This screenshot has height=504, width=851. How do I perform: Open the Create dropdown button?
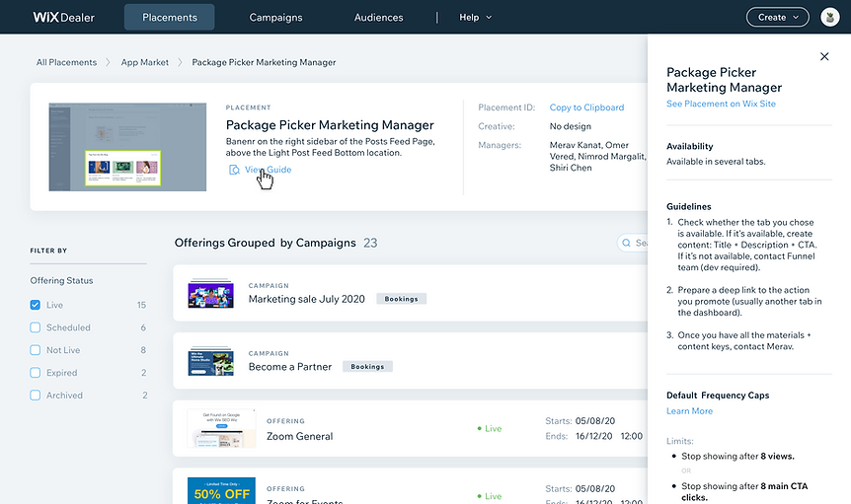778,18
